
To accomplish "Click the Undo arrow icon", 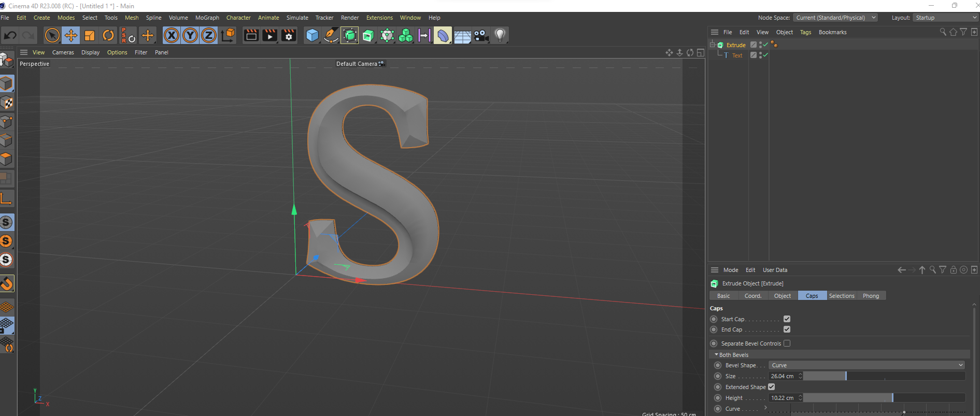I will pyautogui.click(x=10, y=35).
